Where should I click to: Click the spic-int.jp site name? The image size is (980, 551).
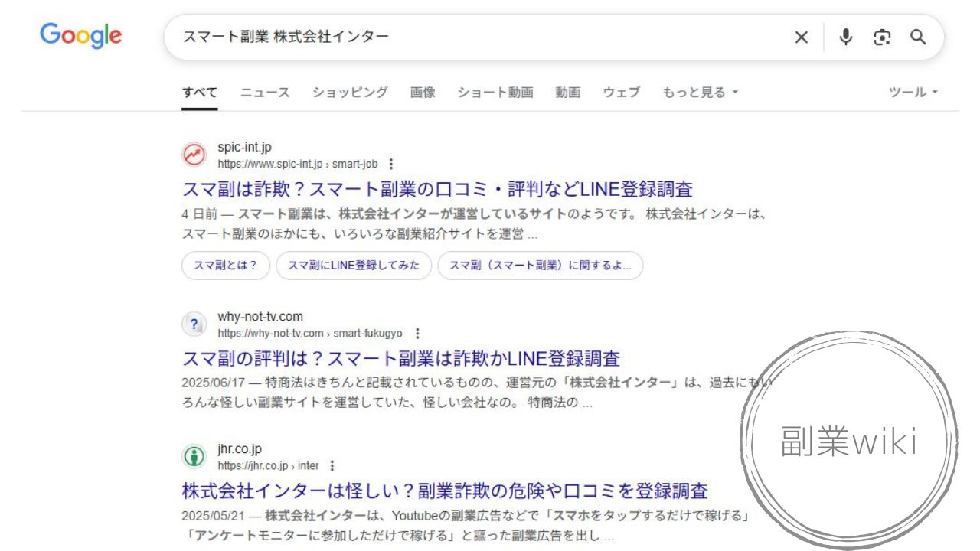(244, 147)
